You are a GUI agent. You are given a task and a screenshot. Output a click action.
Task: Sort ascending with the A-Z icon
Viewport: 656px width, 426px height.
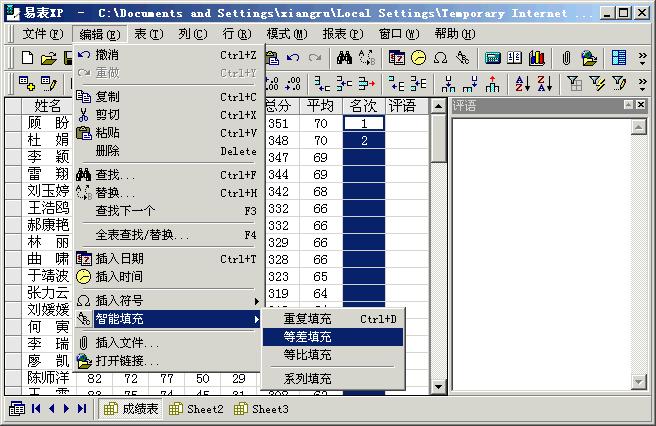click(521, 83)
